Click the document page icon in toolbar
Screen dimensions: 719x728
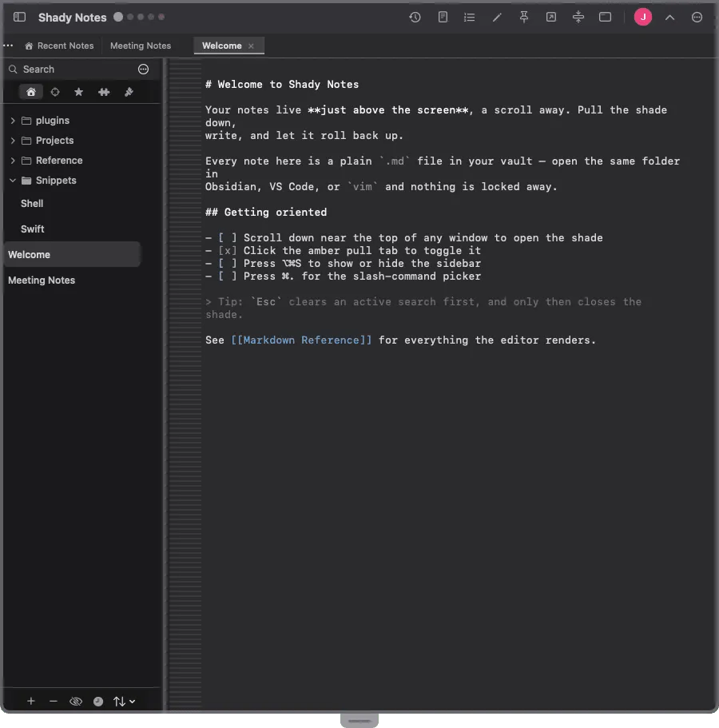pos(443,17)
